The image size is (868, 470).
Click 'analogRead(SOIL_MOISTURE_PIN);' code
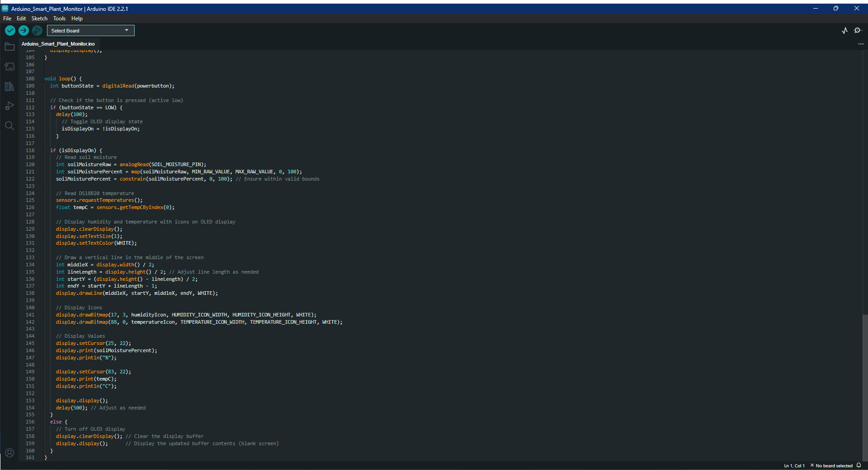pos(163,164)
